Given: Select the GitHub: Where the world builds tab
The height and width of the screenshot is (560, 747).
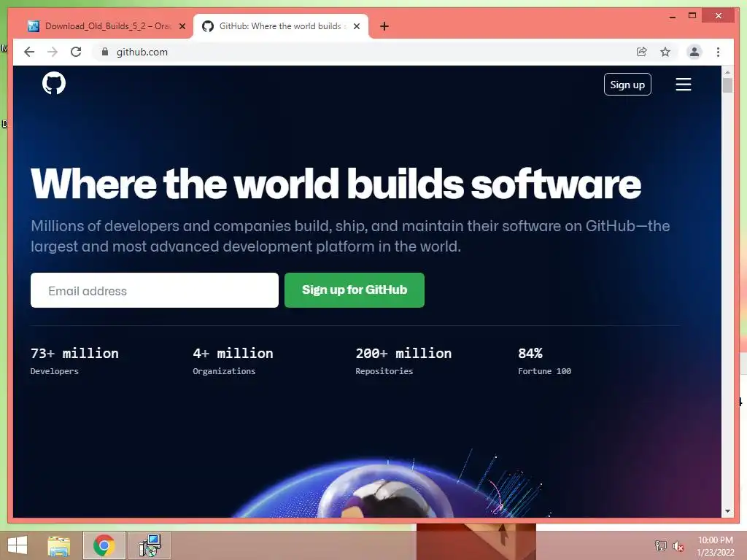Looking at the screenshot, I should tap(281, 26).
